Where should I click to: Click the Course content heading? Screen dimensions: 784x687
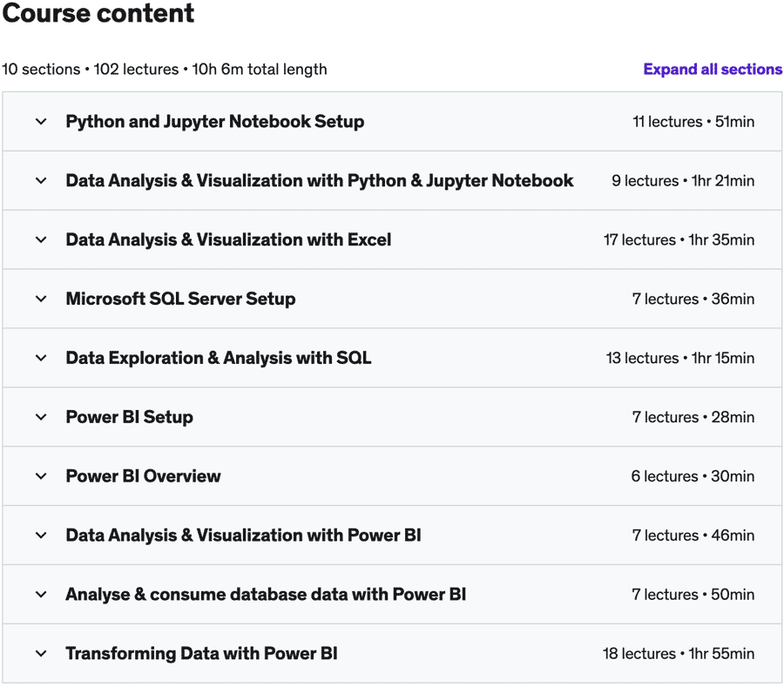click(98, 13)
